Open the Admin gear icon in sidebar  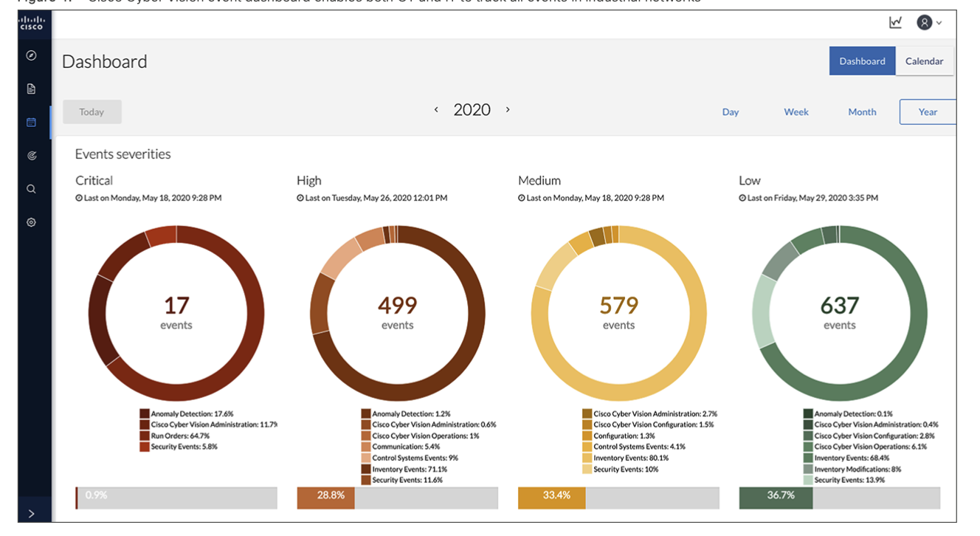coord(31,222)
